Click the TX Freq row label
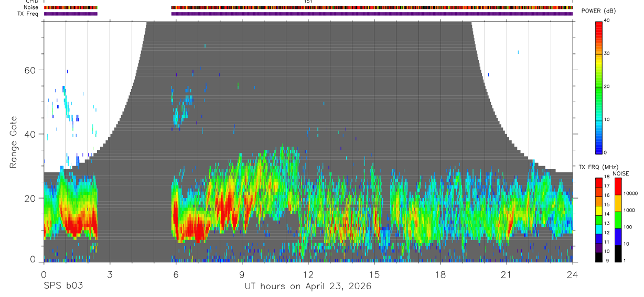Screen dimensions: 644x297 [28, 14]
